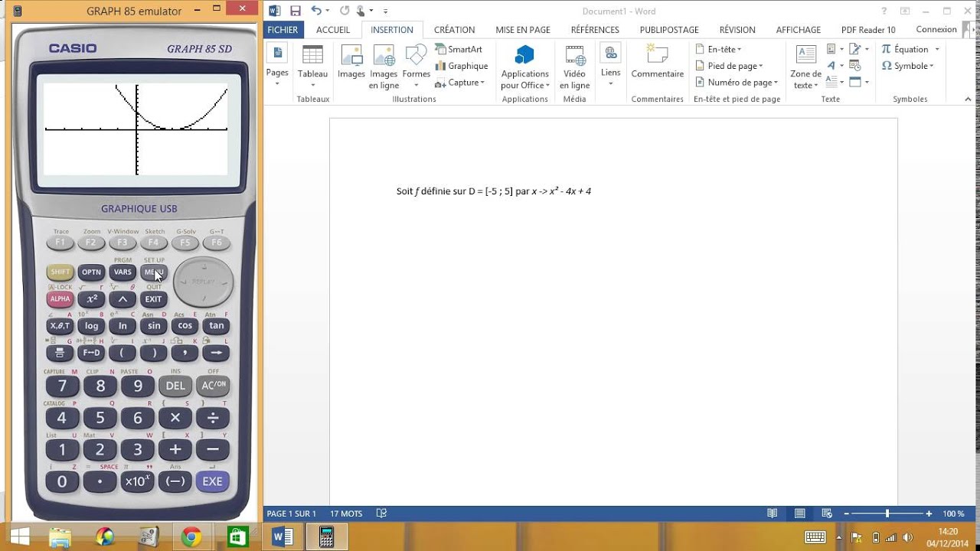
Task: Open the Formes shapes gallery
Action: (x=416, y=64)
